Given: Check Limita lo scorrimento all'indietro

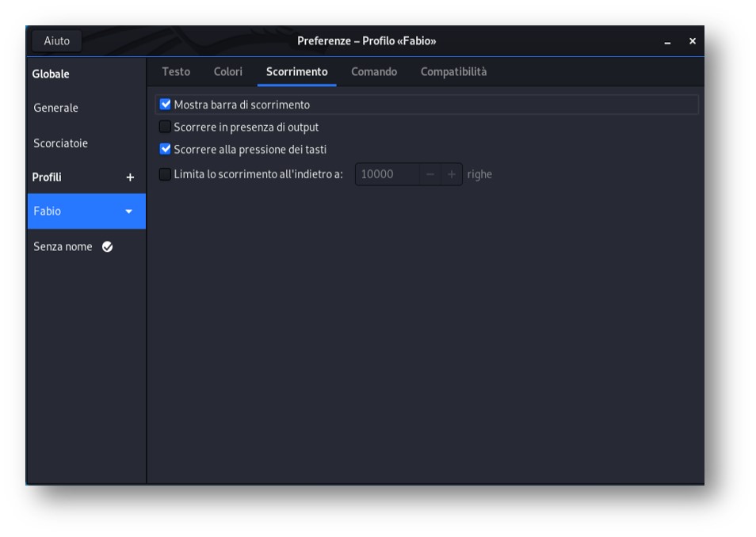Looking at the screenshot, I should 165,174.
